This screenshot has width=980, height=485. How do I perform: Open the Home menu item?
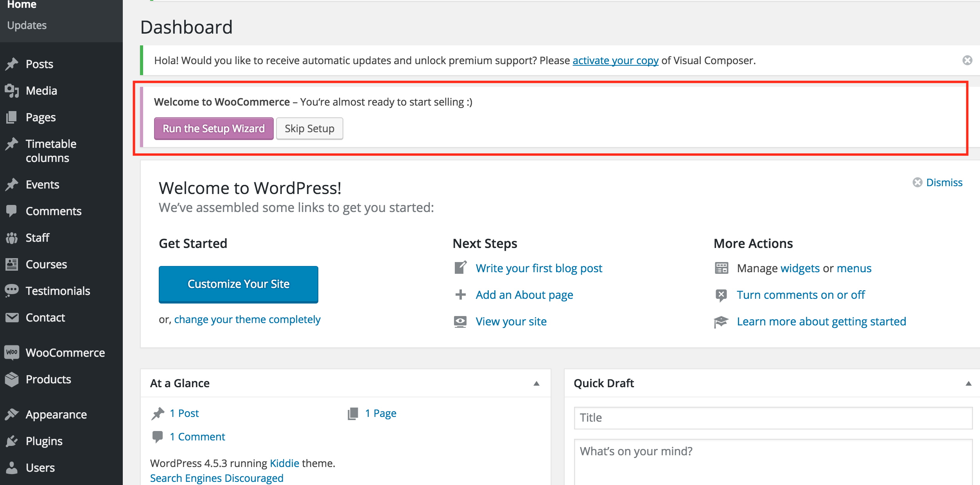point(22,4)
